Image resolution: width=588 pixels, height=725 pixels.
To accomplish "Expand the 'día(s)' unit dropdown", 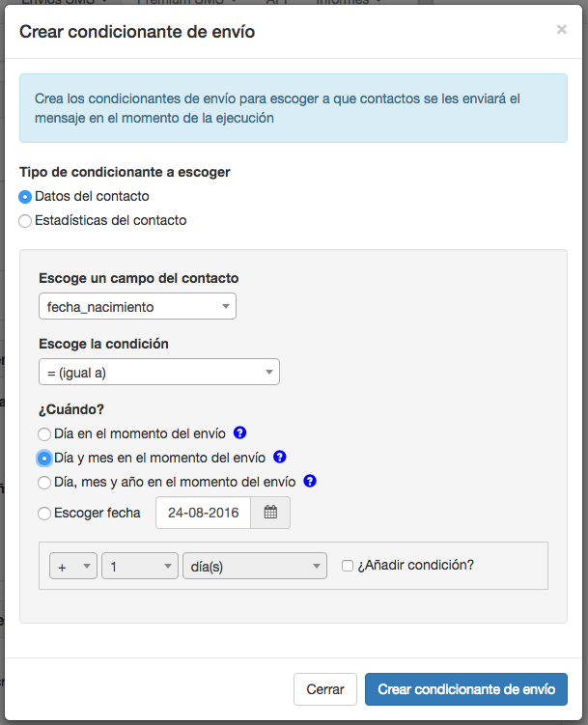I will [x=255, y=567].
